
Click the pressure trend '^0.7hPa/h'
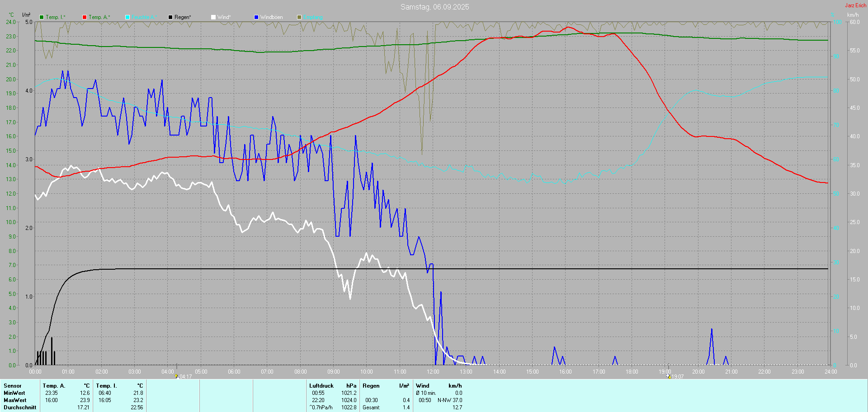click(x=321, y=407)
